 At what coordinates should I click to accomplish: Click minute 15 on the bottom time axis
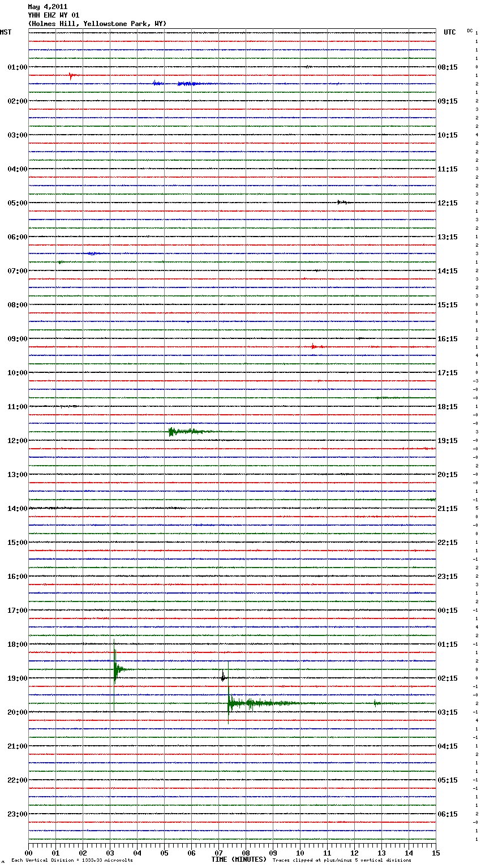(436, 853)
